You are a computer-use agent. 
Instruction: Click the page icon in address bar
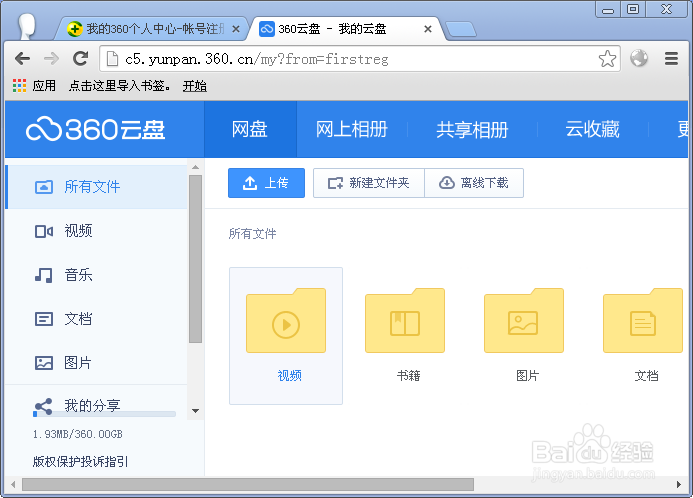[x=112, y=59]
